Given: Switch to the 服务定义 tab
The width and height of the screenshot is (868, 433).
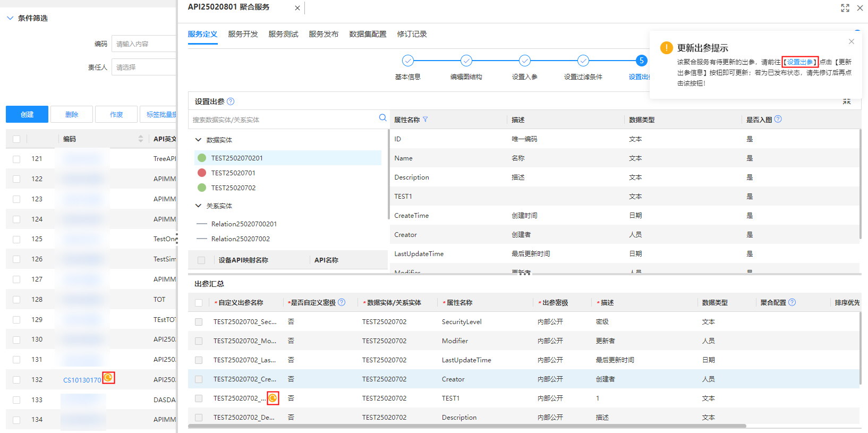Looking at the screenshot, I should (202, 34).
